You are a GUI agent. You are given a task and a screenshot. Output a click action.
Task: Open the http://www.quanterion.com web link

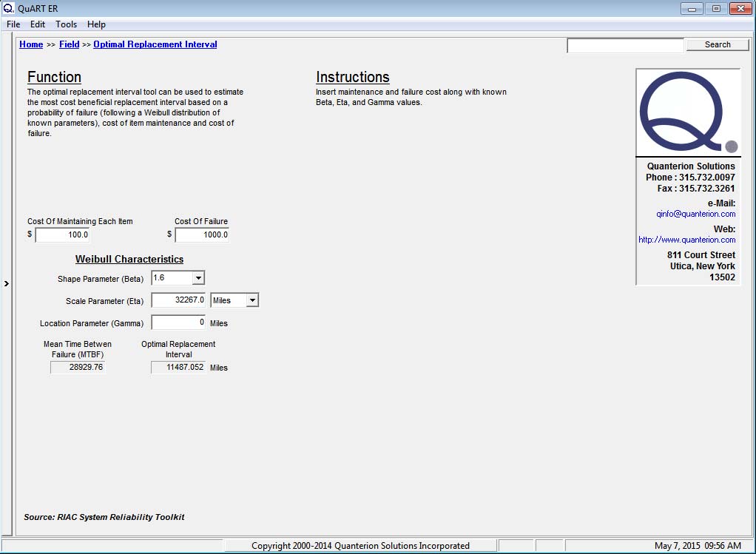click(x=687, y=240)
